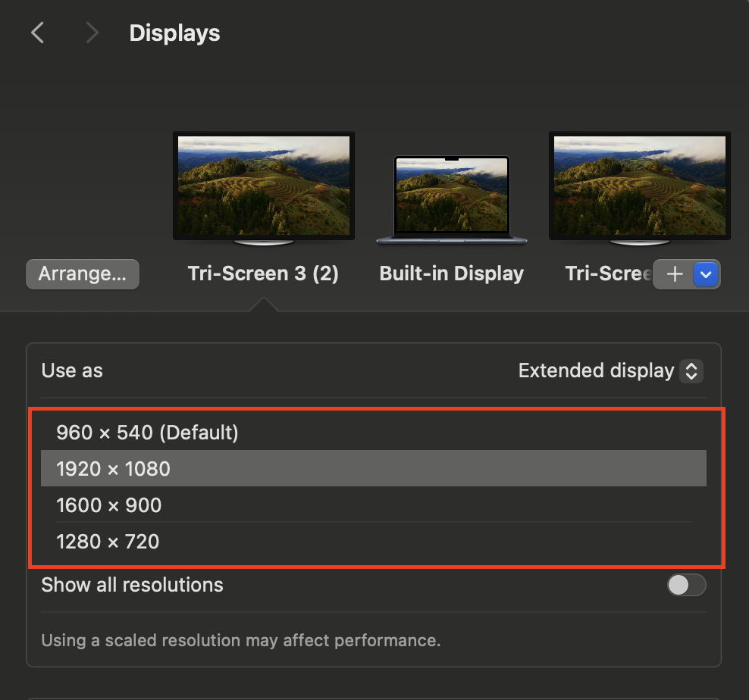Pick the 1600 × 900 resolution
This screenshot has height=700, width=749.
click(108, 505)
